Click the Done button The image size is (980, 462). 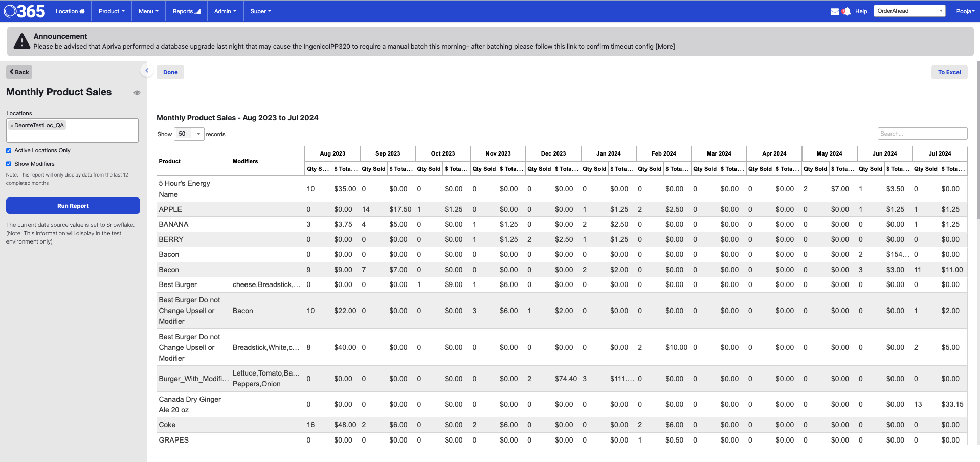coord(170,72)
